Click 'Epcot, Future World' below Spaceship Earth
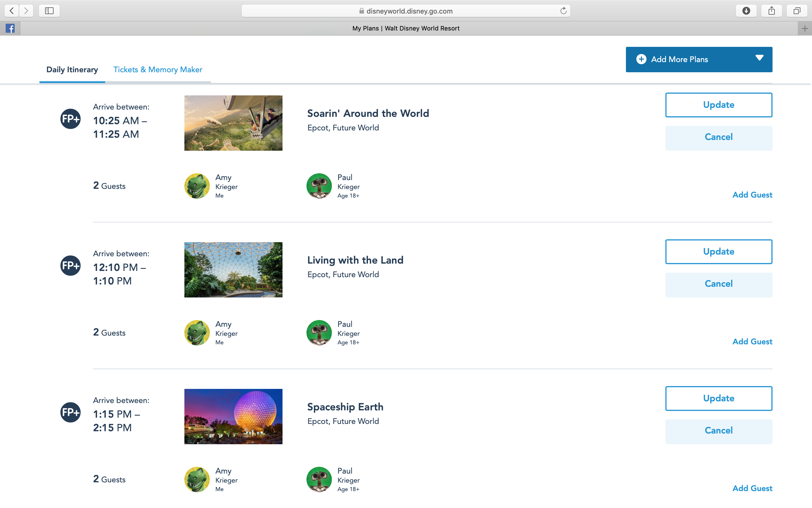The width and height of the screenshot is (812, 508). click(343, 421)
